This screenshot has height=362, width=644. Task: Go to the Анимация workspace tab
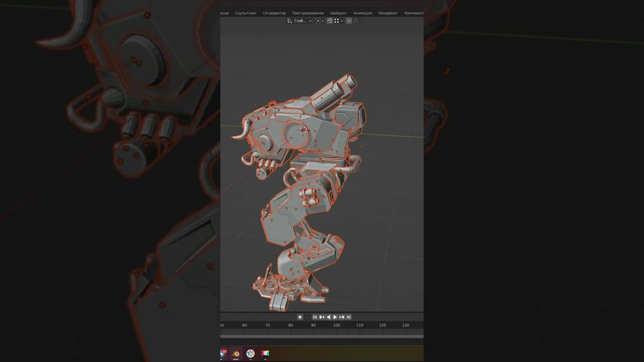tap(363, 13)
